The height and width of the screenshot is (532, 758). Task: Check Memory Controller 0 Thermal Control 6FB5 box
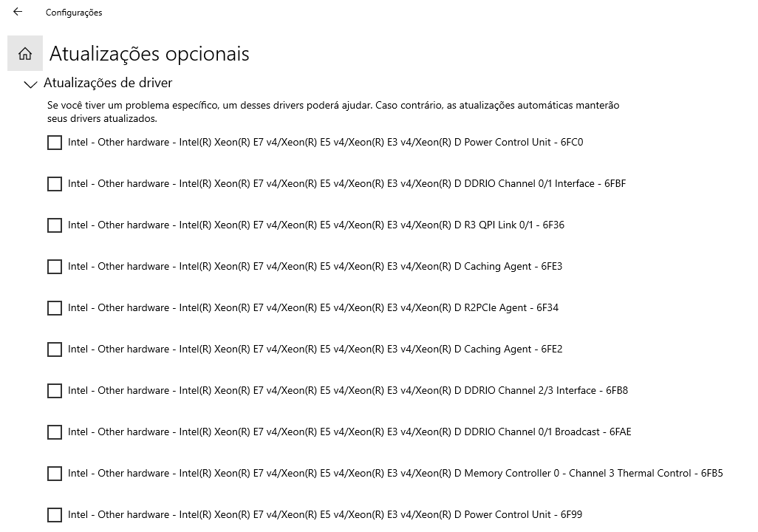tap(55, 473)
